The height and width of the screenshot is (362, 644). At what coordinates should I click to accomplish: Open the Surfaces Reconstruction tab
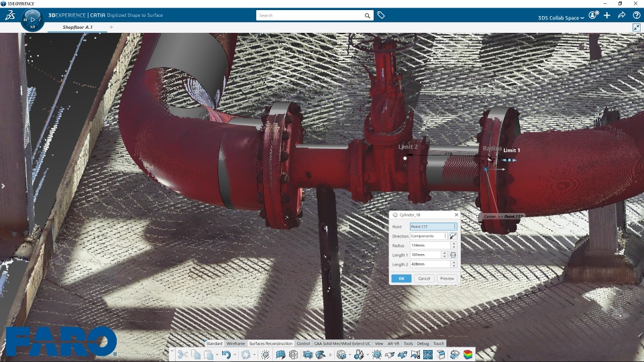point(270,343)
